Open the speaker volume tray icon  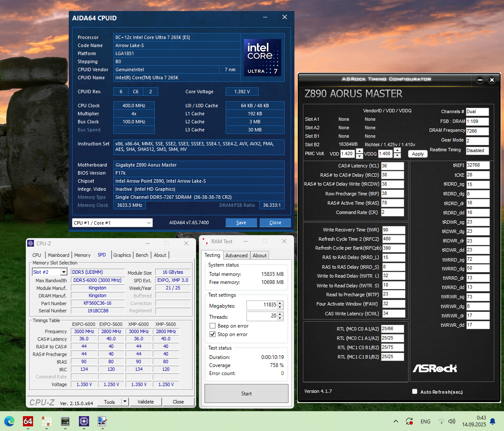click(x=452, y=421)
